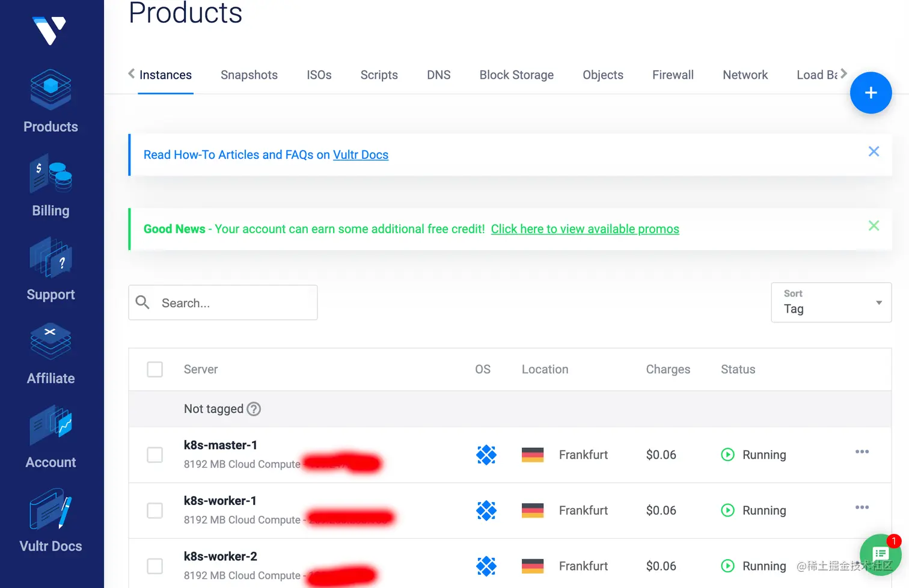Viewport: 909px width, 588px height.
Task: Click the Charges column header
Action: (668, 370)
